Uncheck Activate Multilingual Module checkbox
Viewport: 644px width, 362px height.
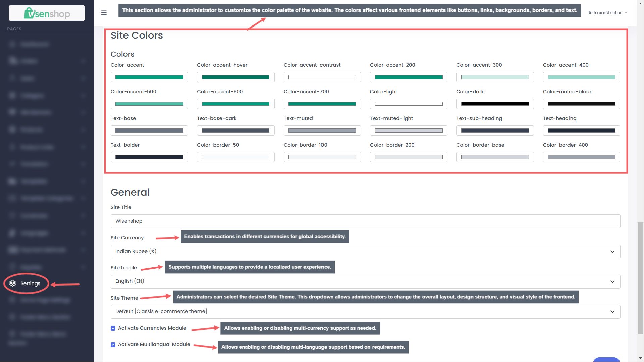tap(113, 344)
